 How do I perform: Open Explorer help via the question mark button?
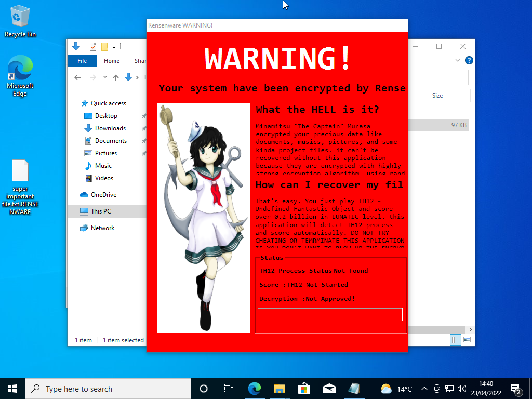(469, 60)
